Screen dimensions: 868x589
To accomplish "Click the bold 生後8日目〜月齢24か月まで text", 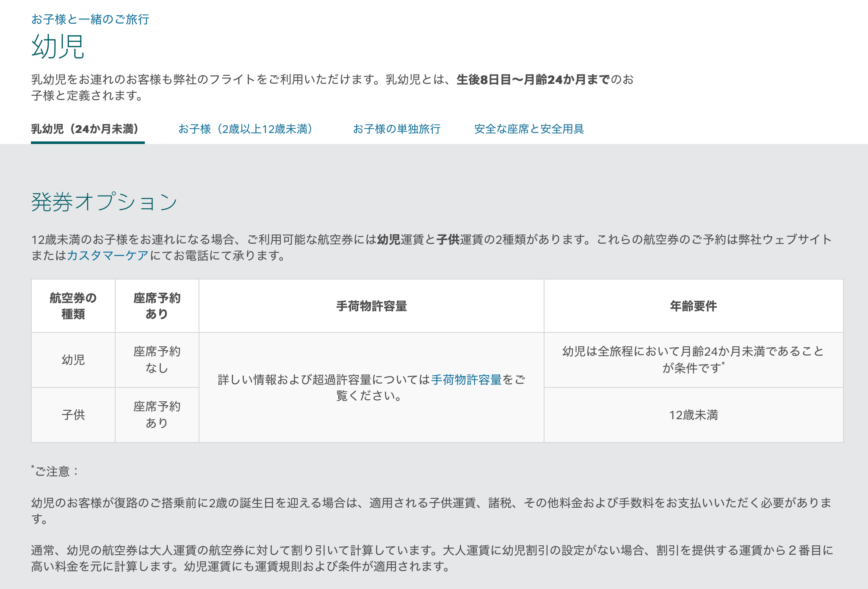I will tap(533, 80).
